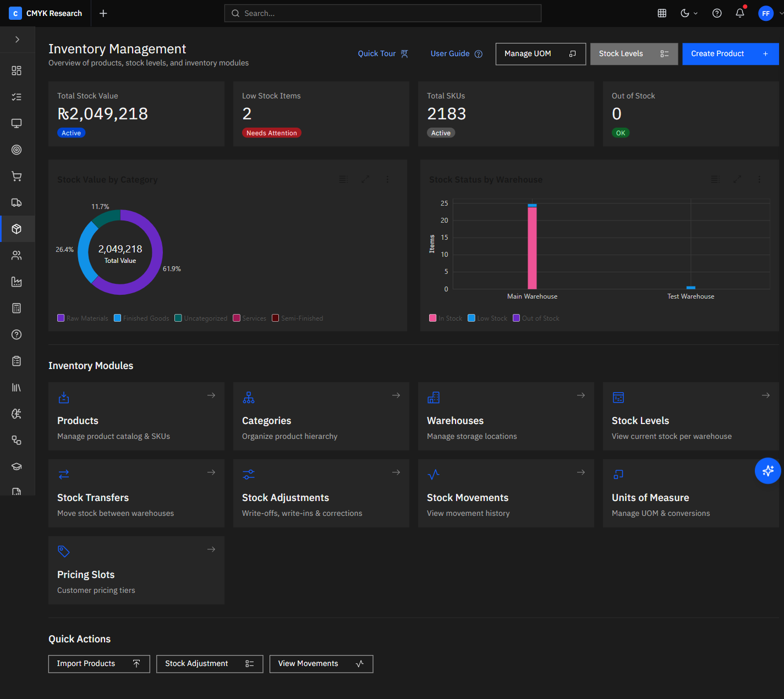Open help icon in top bar
This screenshot has width=784, height=699.
click(717, 13)
